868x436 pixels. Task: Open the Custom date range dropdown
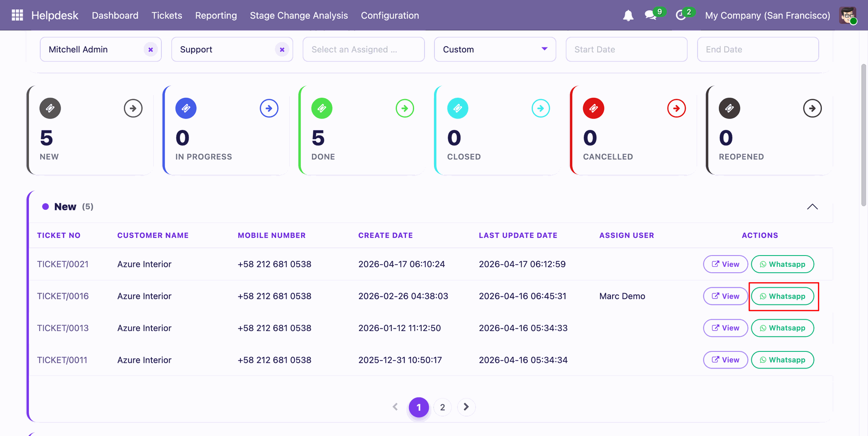click(495, 49)
